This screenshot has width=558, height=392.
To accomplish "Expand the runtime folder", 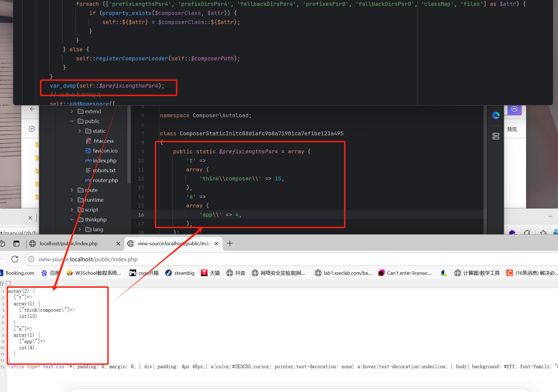I will pos(72,200).
